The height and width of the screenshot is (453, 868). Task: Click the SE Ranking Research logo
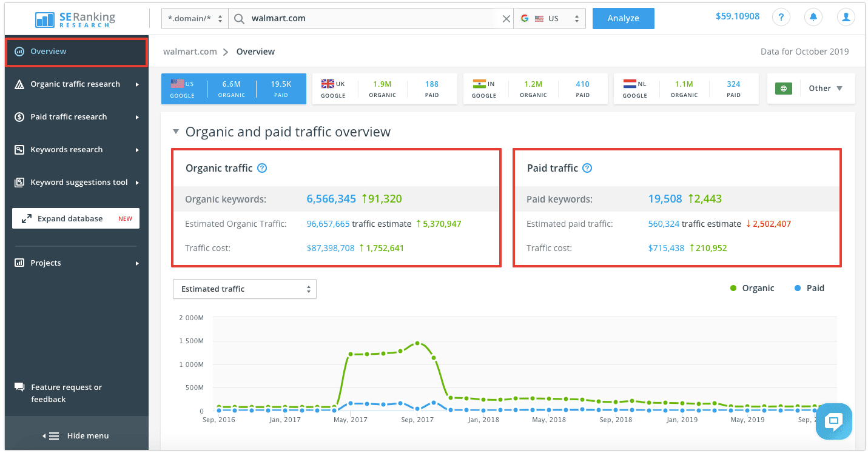pyautogui.click(x=76, y=18)
